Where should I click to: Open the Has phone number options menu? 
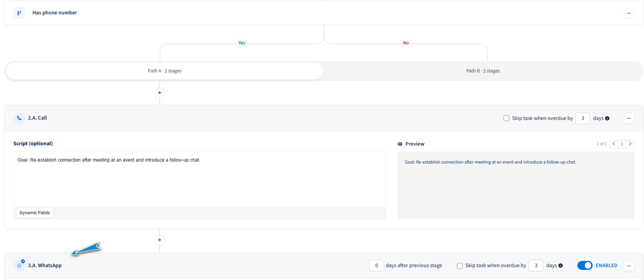click(629, 13)
